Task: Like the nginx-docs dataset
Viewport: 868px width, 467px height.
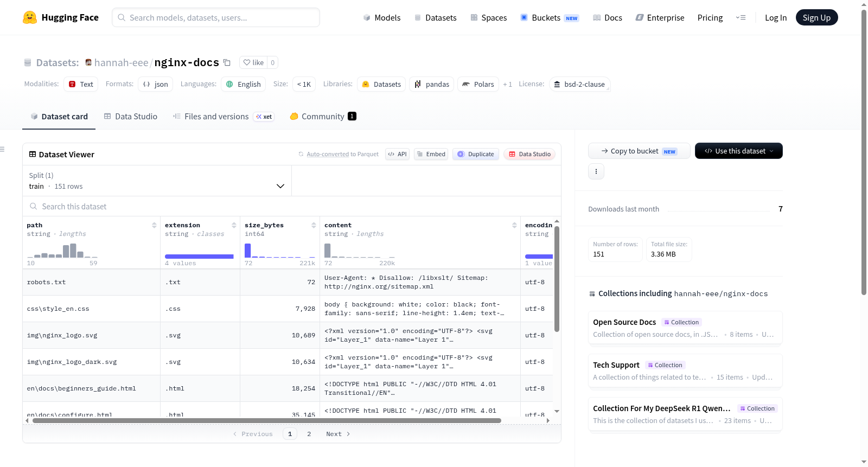Action: click(253, 62)
